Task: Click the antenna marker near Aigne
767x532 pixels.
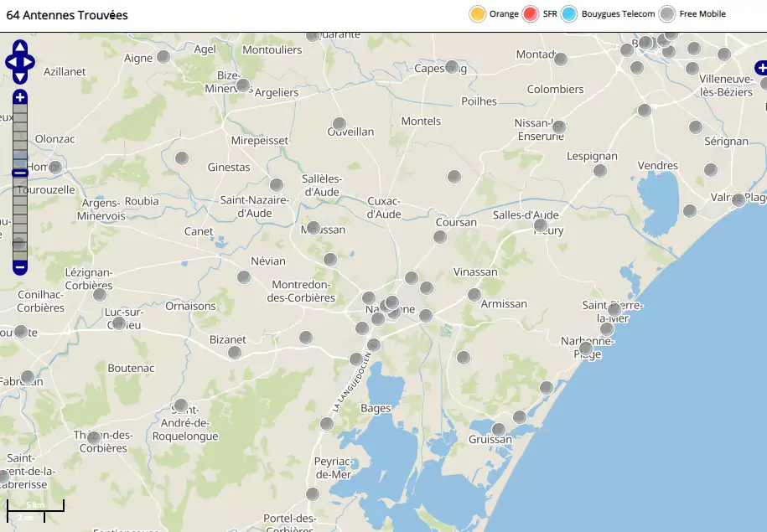Action: 164,57
